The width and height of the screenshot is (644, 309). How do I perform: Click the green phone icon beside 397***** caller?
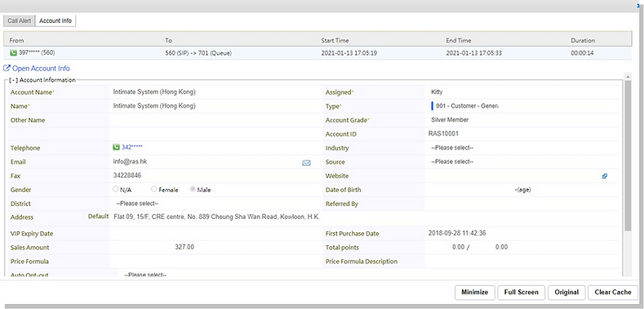coord(13,52)
